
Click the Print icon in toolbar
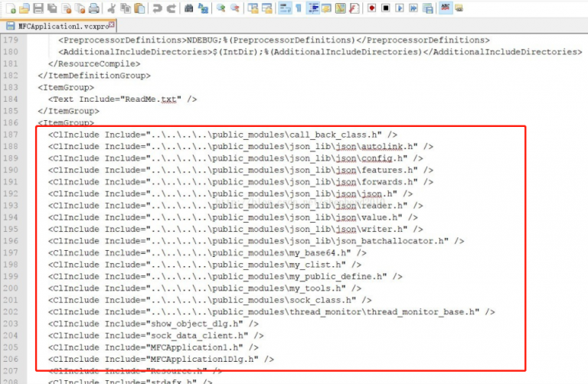(93, 8)
